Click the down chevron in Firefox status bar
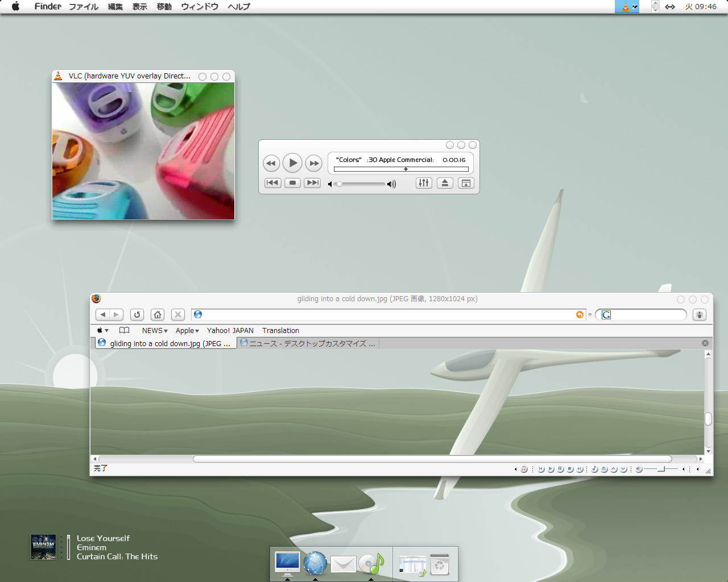Image resolution: width=728 pixels, height=582 pixels. pyautogui.click(x=623, y=469)
